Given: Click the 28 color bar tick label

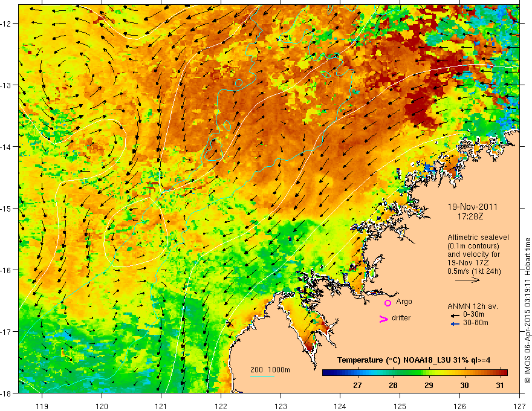Looking at the screenshot, I should 393,385.
